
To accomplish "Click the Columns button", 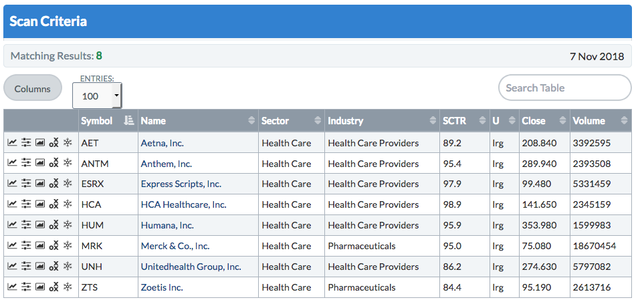I will coord(33,89).
